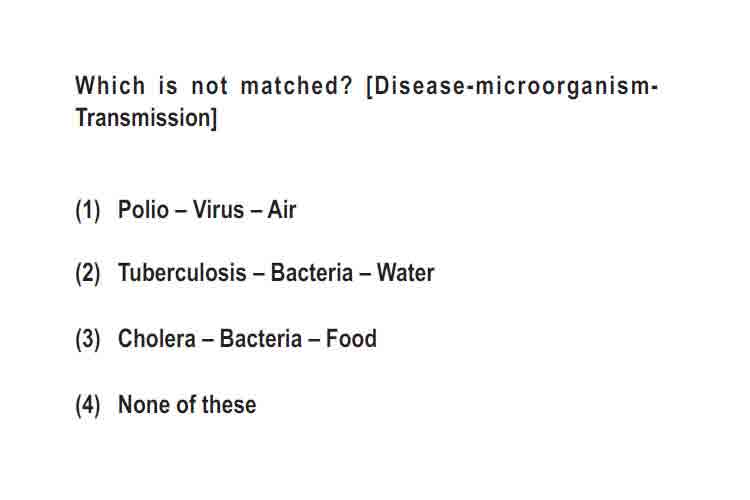Click the word Air
This screenshot has height=500, width=750.
(x=282, y=210)
